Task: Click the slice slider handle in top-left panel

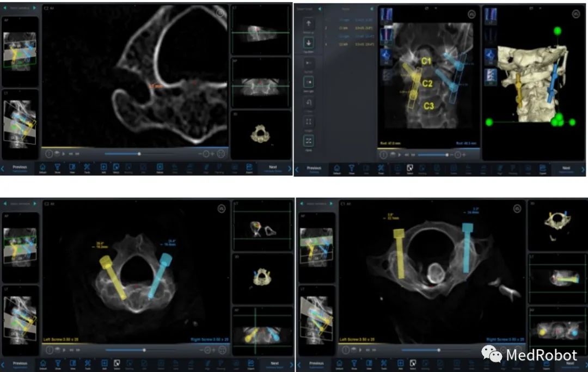Action: tap(139, 154)
